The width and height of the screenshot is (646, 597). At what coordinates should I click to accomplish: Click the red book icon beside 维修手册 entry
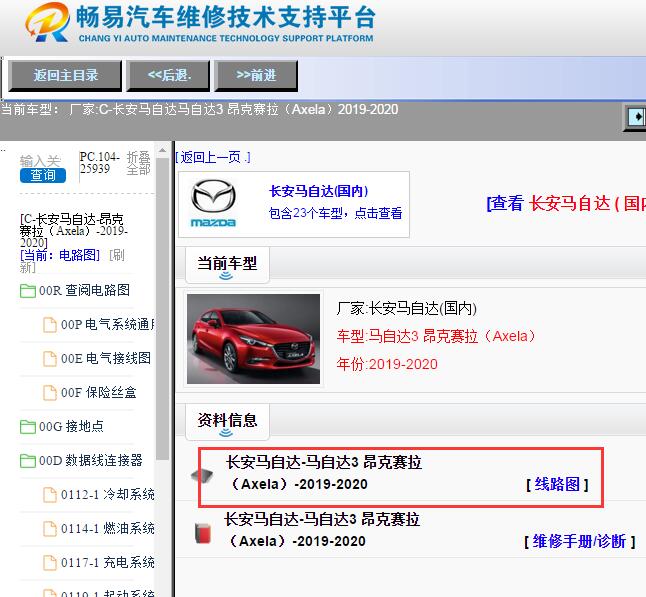click(202, 533)
